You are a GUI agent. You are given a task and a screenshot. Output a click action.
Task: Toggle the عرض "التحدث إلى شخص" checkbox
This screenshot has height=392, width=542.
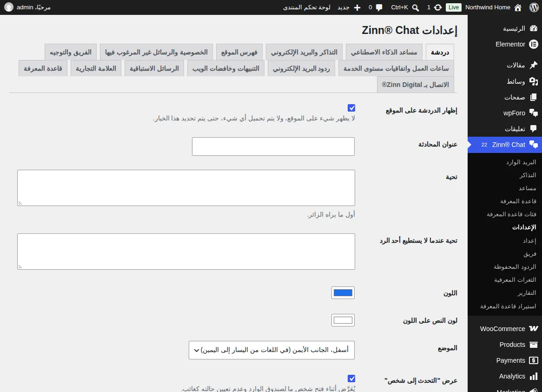click(x=351, y=379)
